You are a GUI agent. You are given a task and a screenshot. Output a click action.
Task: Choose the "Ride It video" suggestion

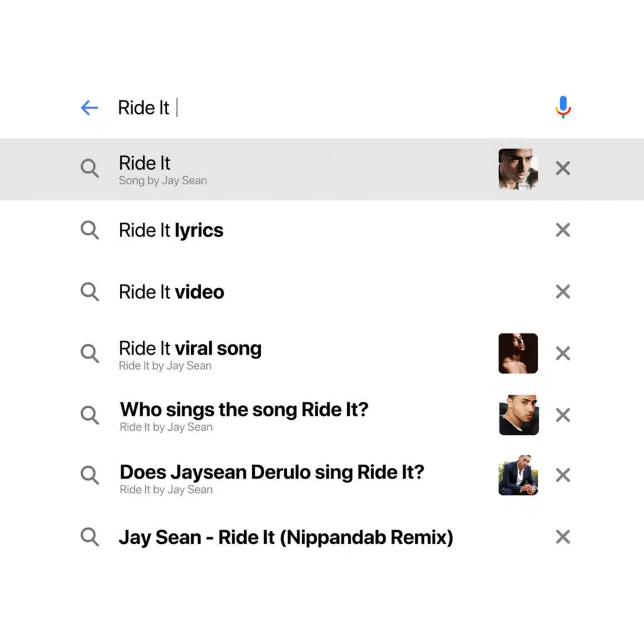(171, 292)
